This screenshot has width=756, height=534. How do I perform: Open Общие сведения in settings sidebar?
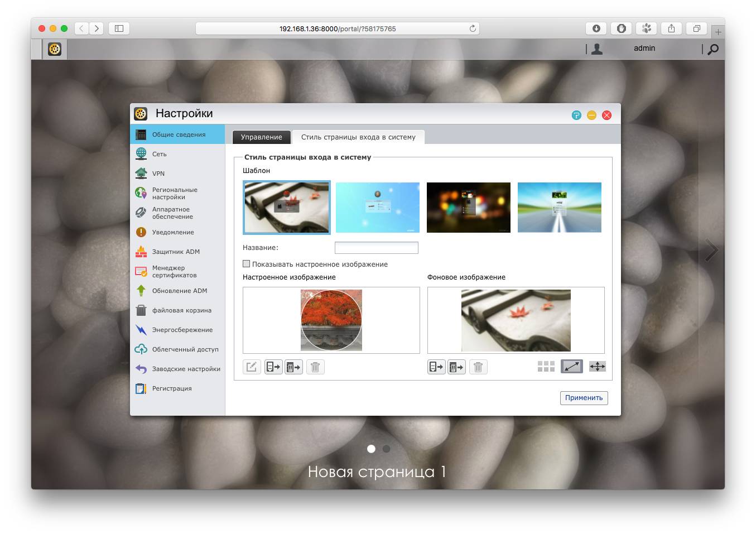coord(177,134)
